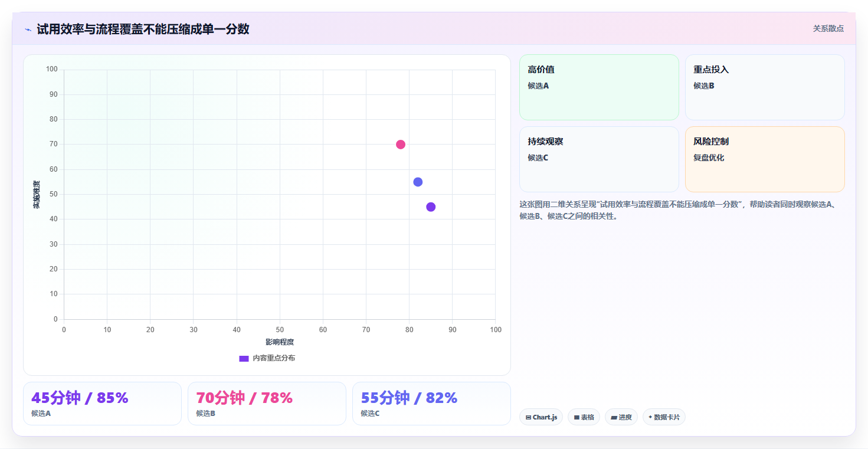Click the purple data point for 候选A
Image resolution: width=868 pixels, height=449 pixels.
pyautogui.click(x=431, y=207)
